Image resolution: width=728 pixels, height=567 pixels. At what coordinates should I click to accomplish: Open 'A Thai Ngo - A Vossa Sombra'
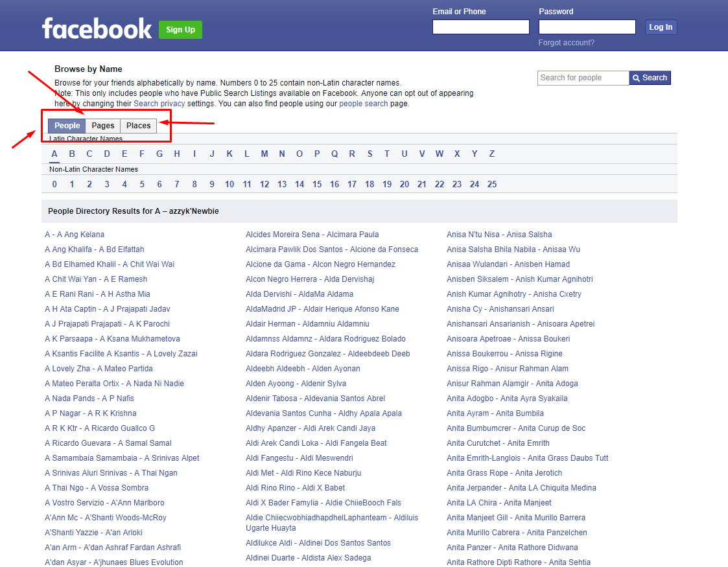click(97, 488)
